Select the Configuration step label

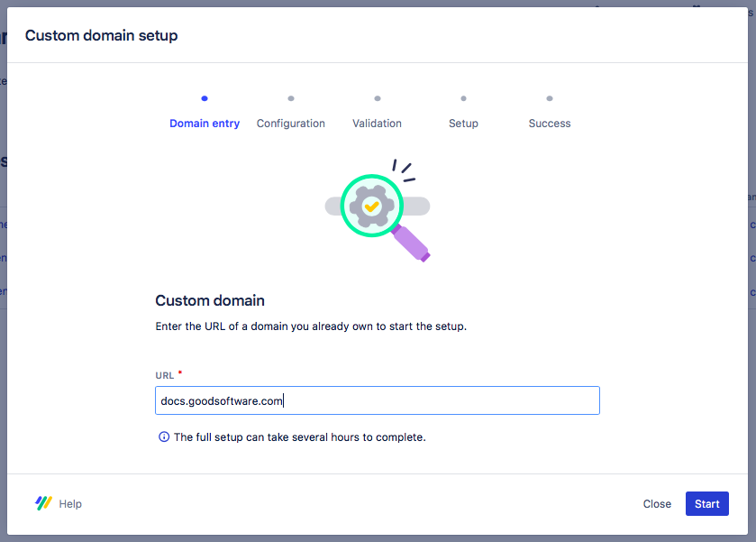pyautogui.click(x=290, y=123)
